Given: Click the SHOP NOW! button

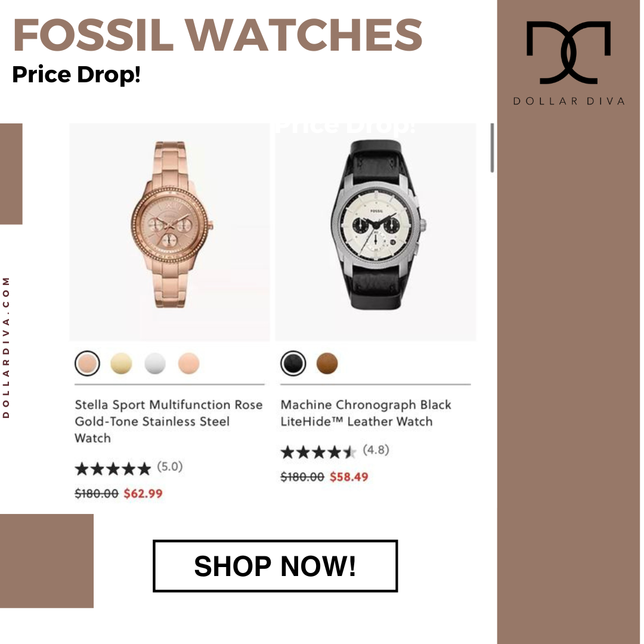Looking at the screenshot, I should (x=275, y=565).
